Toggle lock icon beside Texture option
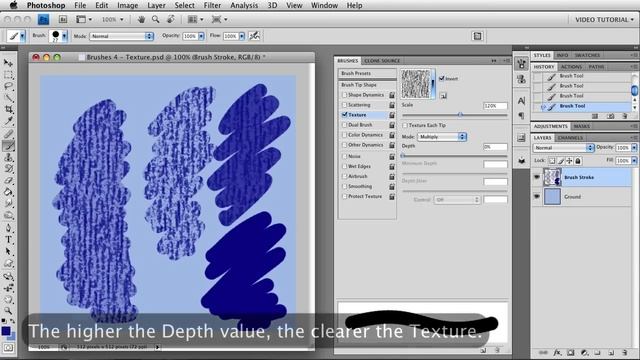The height and width of the screenshot is (360, 640). (392, 115)
